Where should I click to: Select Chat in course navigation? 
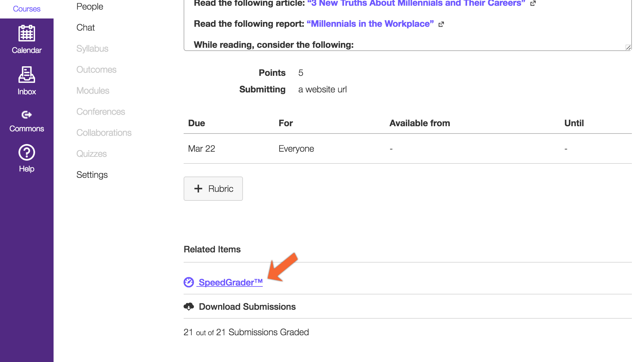click(x=85, y=27)
